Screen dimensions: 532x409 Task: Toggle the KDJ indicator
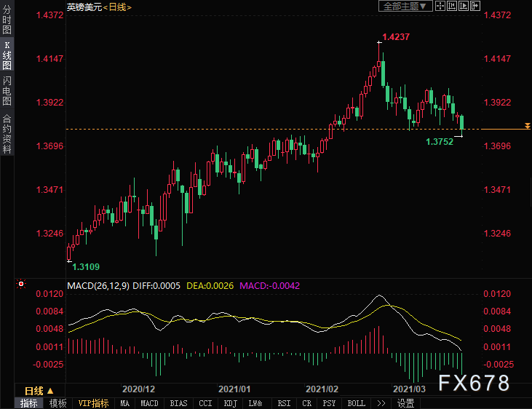(230, 403)
